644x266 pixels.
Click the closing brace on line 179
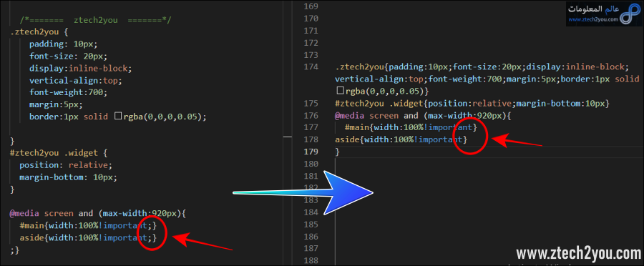(338, 152)
